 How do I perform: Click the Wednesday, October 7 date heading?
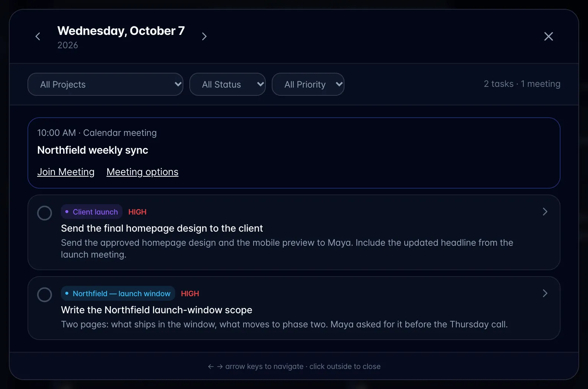121,31
